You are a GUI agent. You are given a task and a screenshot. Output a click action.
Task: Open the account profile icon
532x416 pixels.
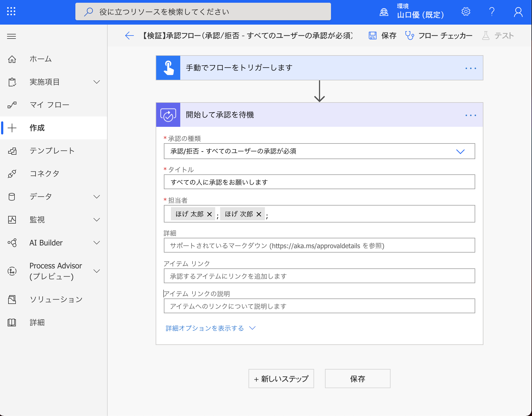tap(518, 11)
